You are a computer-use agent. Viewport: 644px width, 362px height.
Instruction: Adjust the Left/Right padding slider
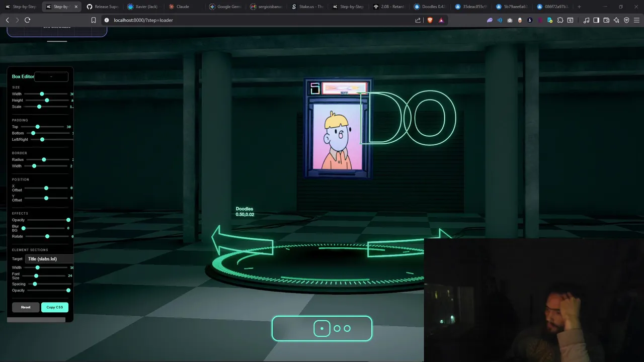(x=51, y=139)
